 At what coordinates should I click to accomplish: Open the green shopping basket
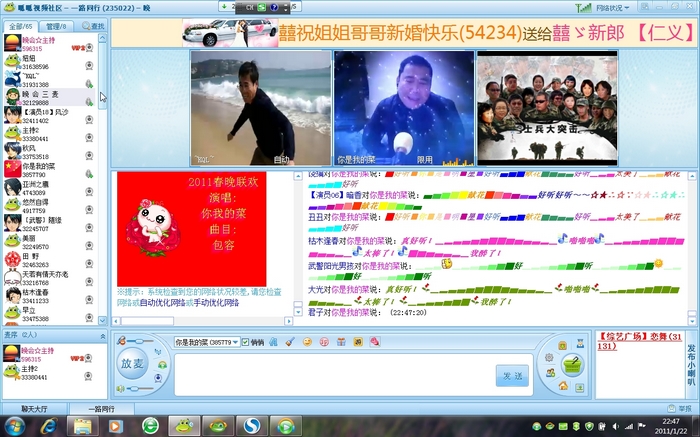coord(572,366)
